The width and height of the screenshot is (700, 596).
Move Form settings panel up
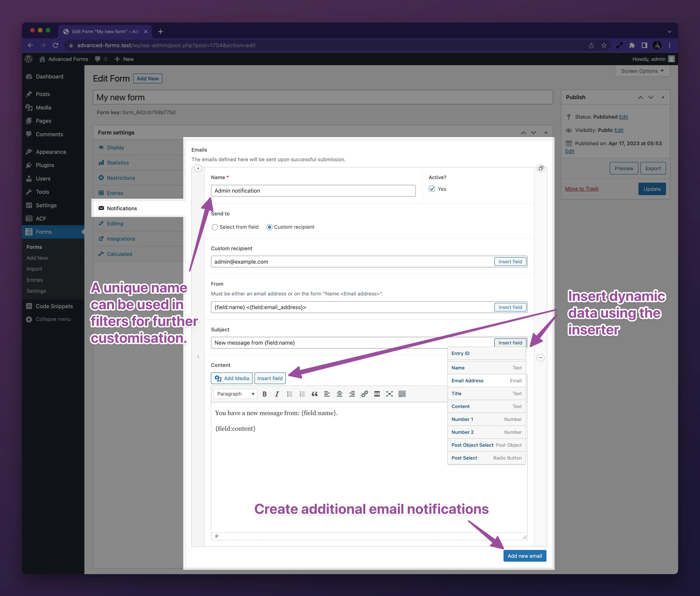(523, 133)
